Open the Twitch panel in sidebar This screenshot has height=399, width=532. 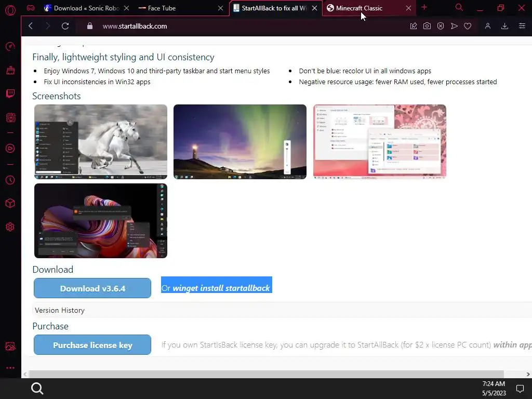[10, 94]
